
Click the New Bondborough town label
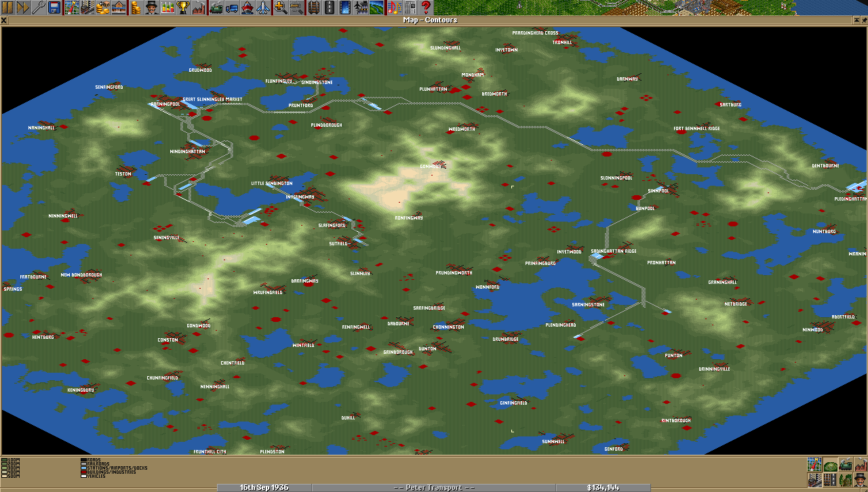pos(81,274)
